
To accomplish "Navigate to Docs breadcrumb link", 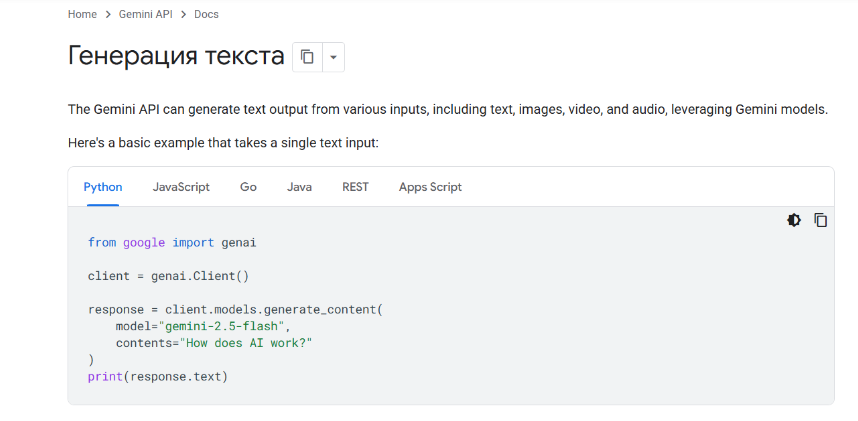I will 206,14.
